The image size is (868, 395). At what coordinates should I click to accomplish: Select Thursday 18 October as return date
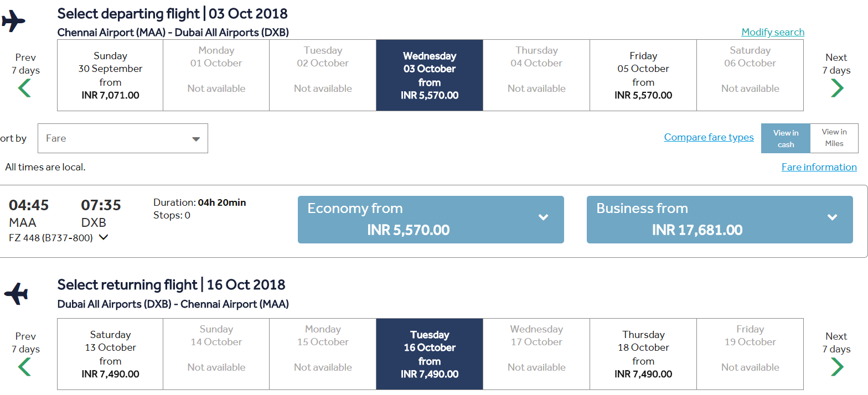tap(643, 354)
